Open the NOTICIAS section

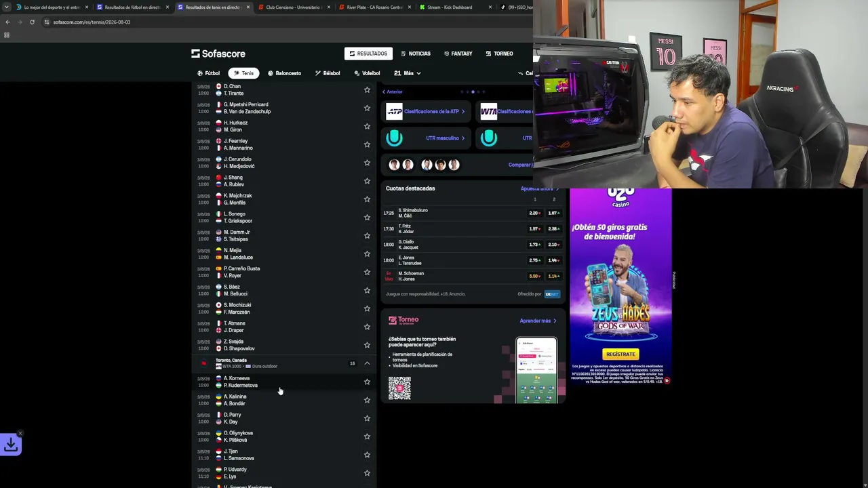coord(416,54)
